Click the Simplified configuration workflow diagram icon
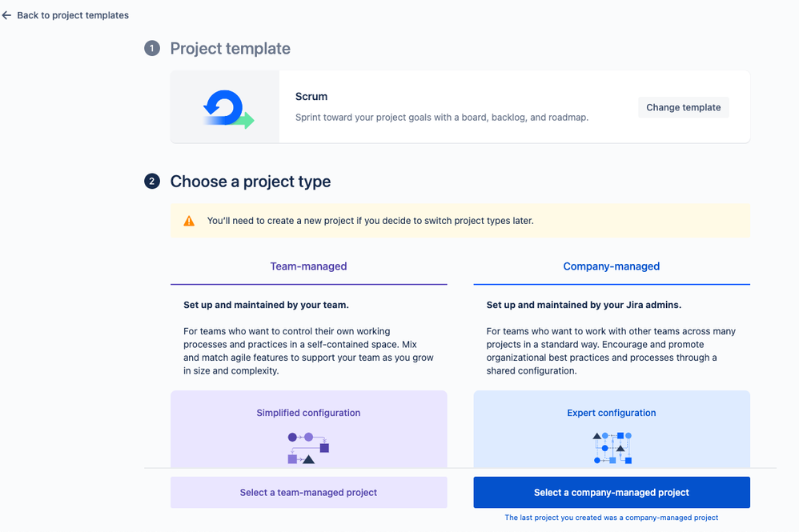This screenshot has width=799, height=532. coord(308,448)
